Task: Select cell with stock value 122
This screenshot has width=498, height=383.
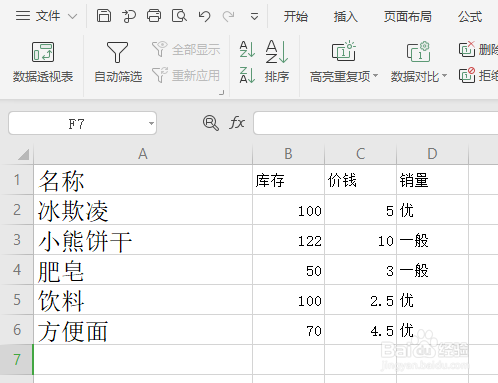Action: [288, 240]
